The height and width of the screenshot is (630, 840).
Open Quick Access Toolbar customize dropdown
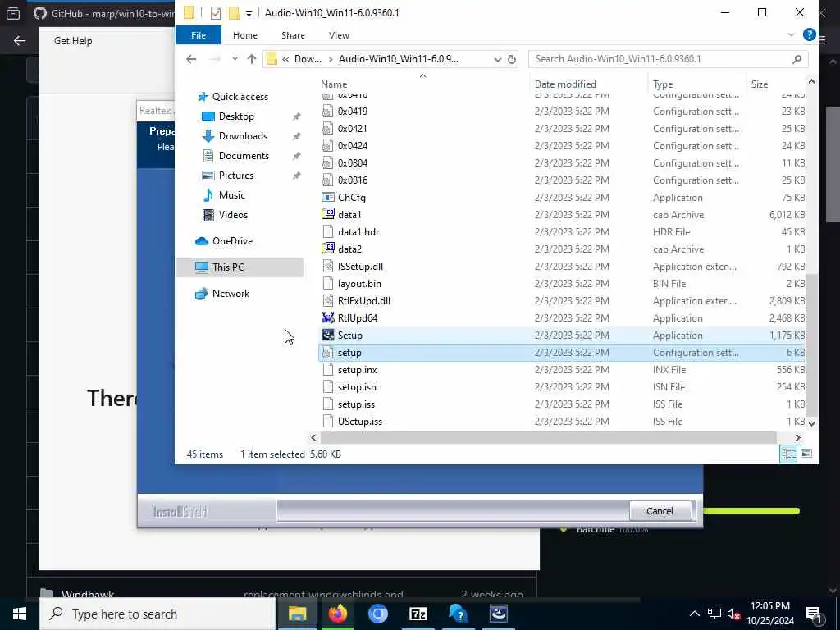tap(249, 13)
